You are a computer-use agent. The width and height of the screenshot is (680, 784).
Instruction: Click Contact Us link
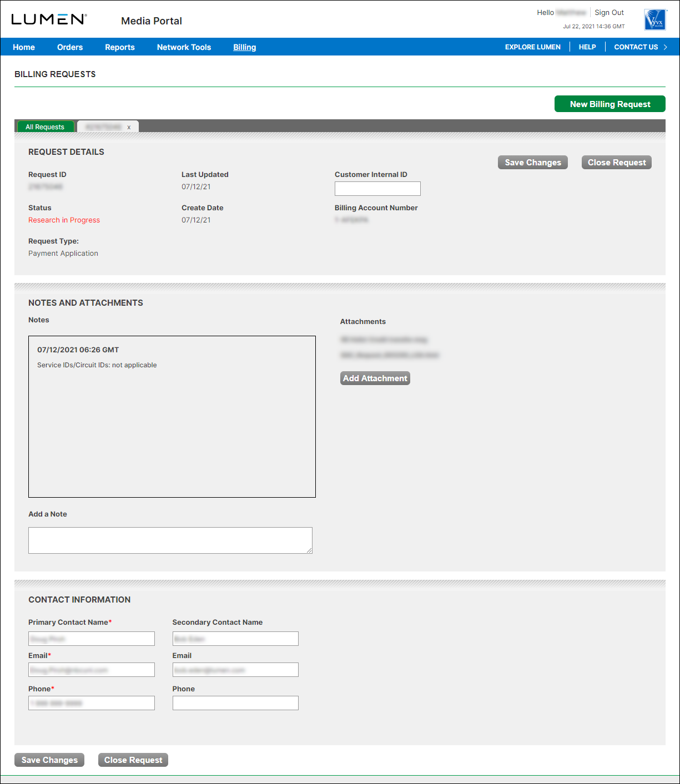636,47
